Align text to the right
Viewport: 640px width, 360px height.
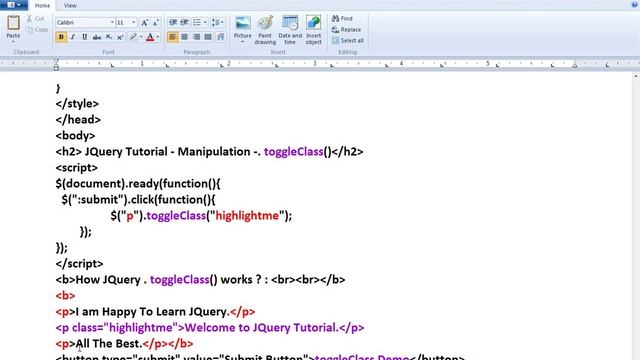click(196, 37)
